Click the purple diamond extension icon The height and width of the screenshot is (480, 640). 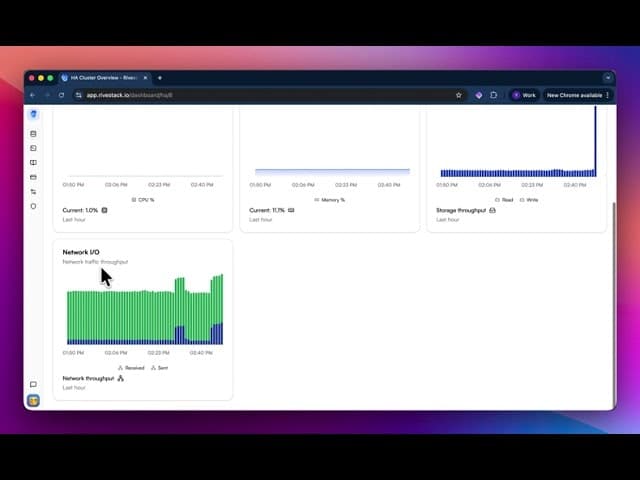[479, 95]
